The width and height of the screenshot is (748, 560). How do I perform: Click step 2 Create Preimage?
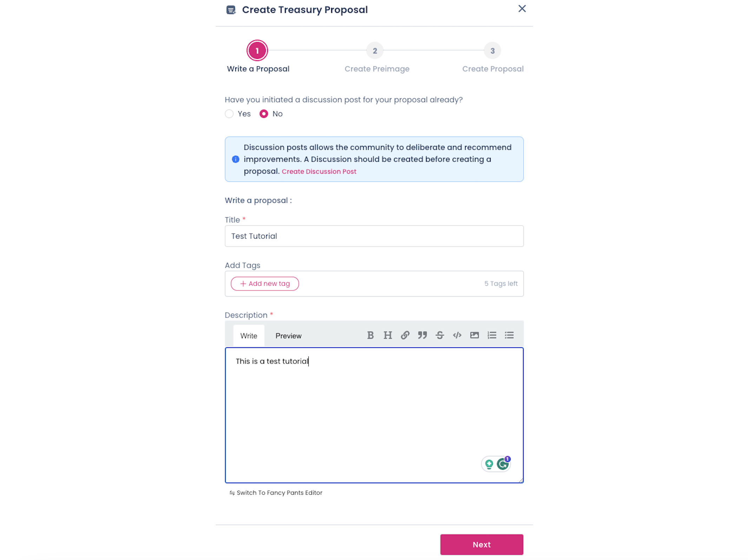point(375,51)
